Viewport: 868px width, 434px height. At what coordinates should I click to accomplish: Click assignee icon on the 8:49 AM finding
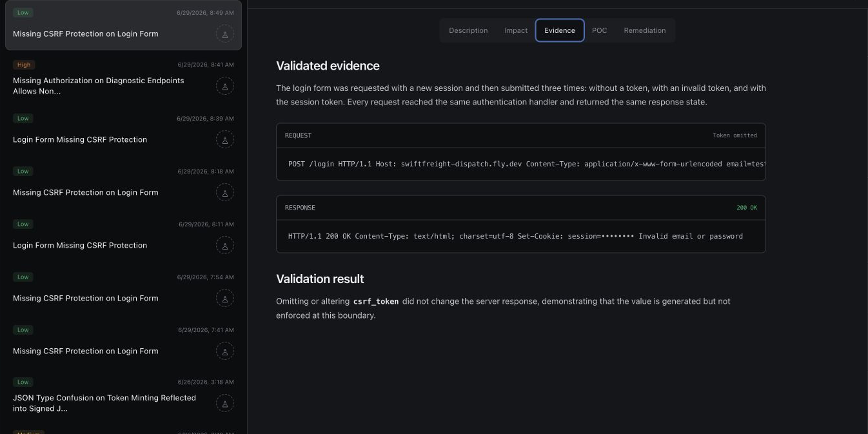tap(224, 34)
